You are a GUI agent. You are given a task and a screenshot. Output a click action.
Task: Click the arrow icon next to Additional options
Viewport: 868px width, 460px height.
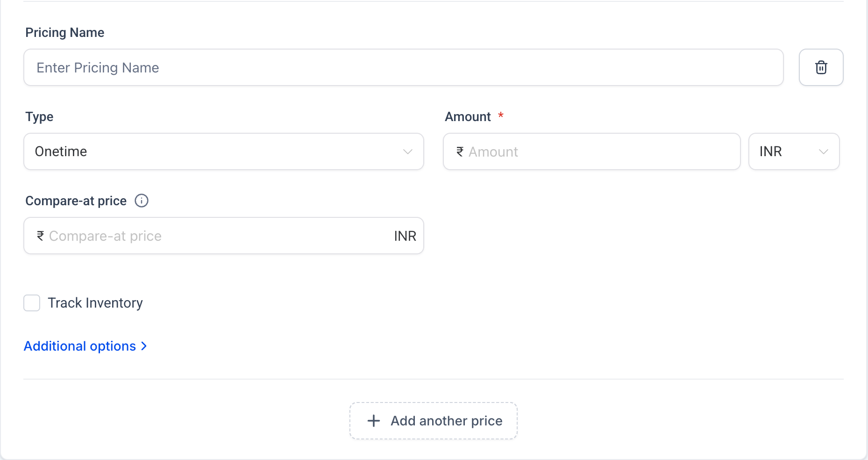[x=143, y=346]
